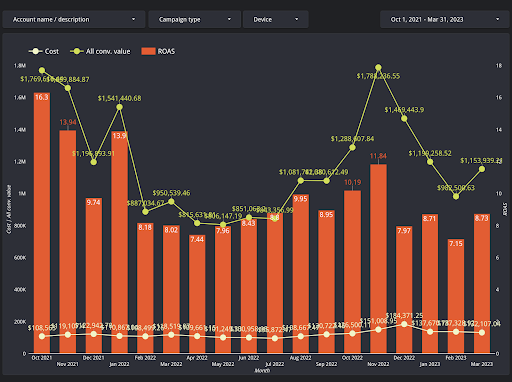Click the Oct 2022 $1,288,107.84 data point

click(x=352, y=147)
